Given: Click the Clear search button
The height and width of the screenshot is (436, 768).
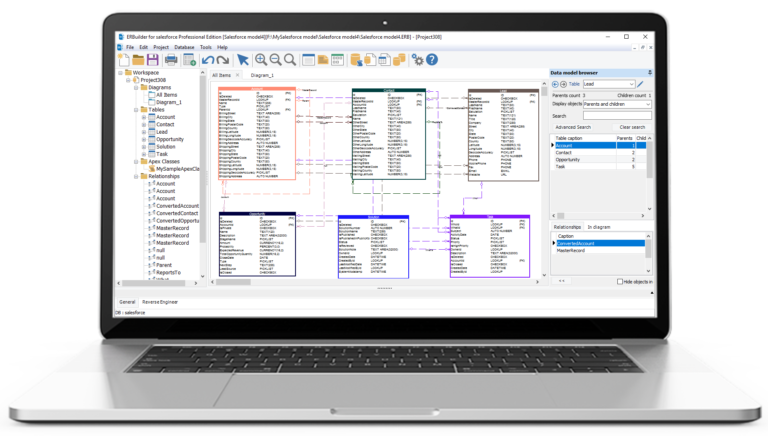Looking at the screenshot, I should [632, 127].
